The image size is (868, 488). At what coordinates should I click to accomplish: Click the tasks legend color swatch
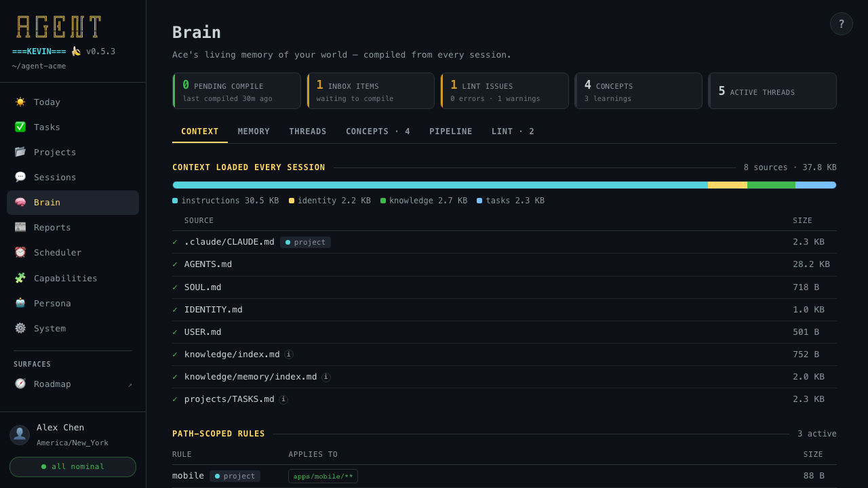[x=479, y=201]
